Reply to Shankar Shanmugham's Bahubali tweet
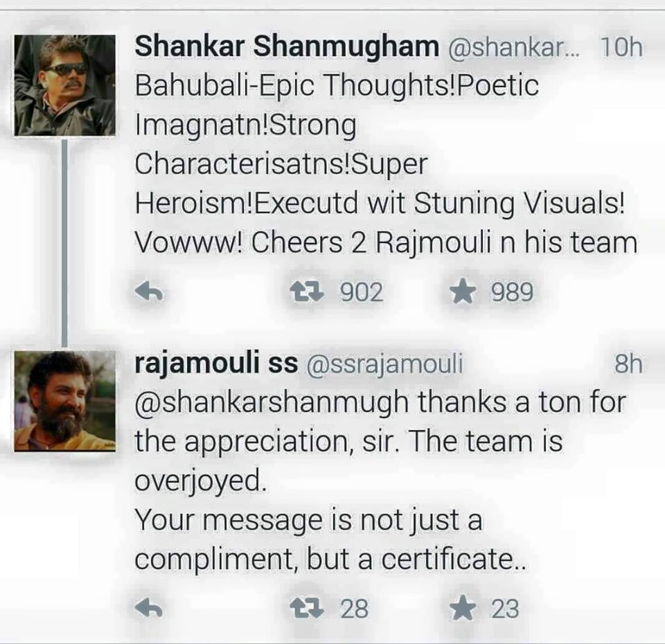 (x=148, y=293)
